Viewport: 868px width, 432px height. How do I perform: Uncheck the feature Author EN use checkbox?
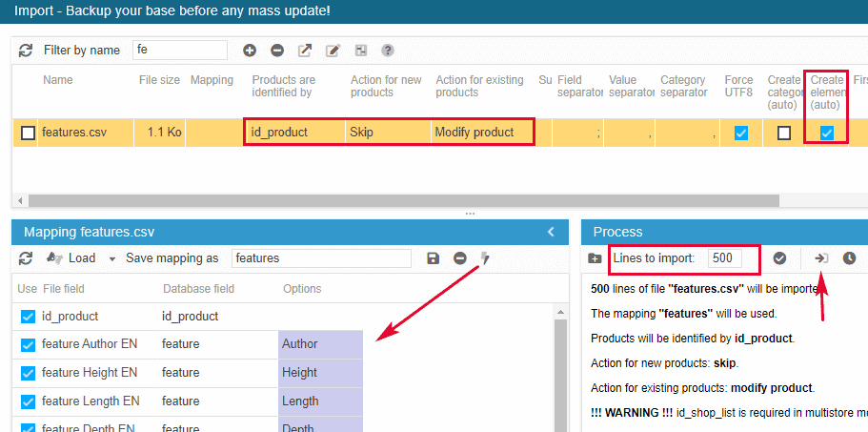coord(28,344)
